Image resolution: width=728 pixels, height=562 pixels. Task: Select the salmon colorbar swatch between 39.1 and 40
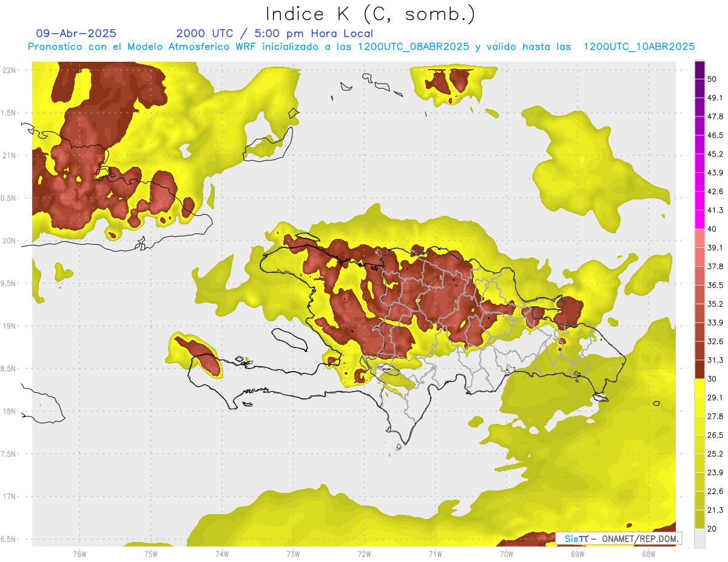700,238
